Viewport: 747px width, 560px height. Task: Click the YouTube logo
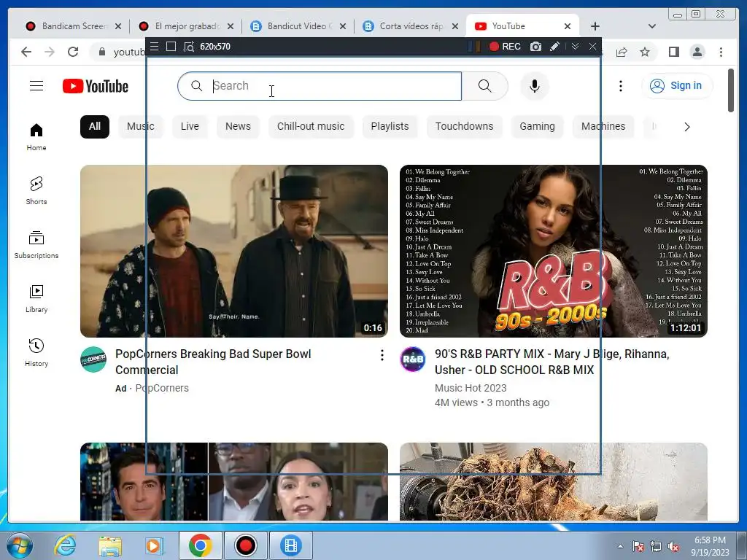tap(96, 86)
